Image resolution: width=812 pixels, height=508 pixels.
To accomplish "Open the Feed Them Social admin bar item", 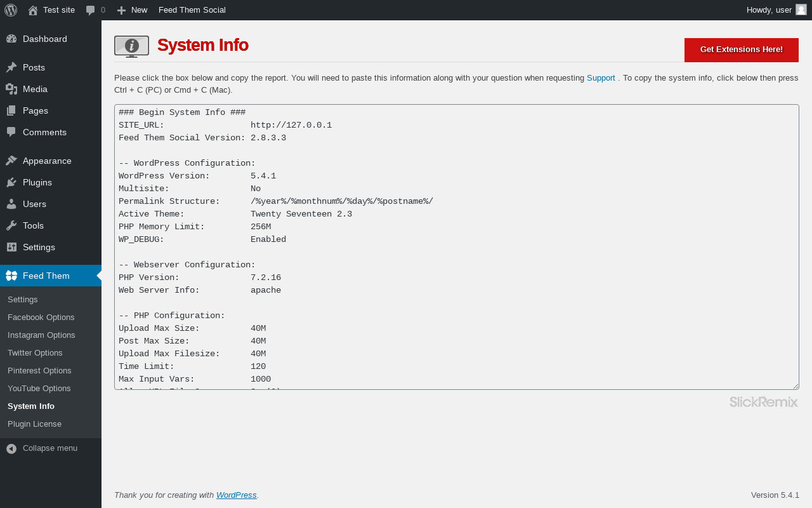I will click(192, 10).
